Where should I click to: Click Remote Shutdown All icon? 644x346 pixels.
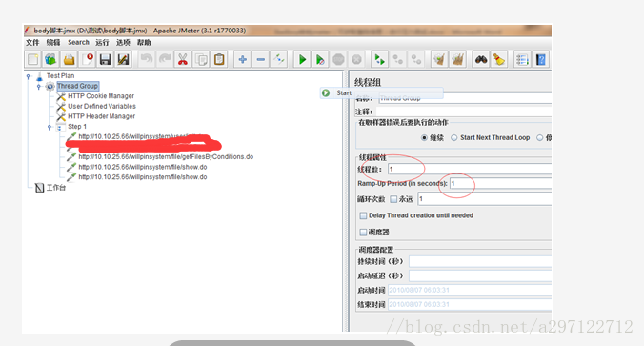[x=416, y=60]
